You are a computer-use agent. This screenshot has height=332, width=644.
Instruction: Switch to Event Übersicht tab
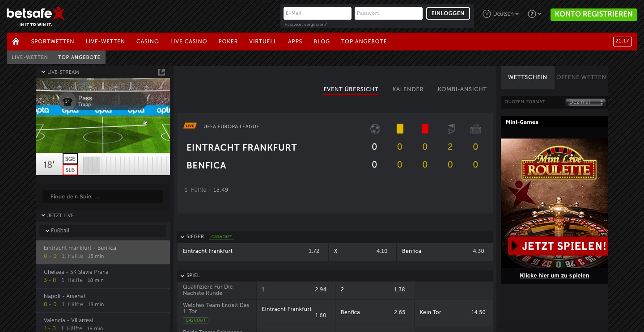pyautogui.click(x=351, y=89)
